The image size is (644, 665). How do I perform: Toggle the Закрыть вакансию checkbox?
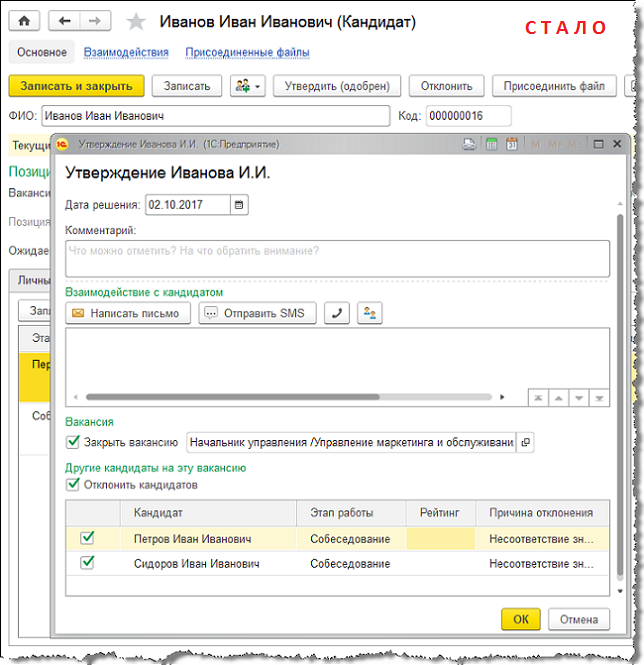[x=73, y=442]
